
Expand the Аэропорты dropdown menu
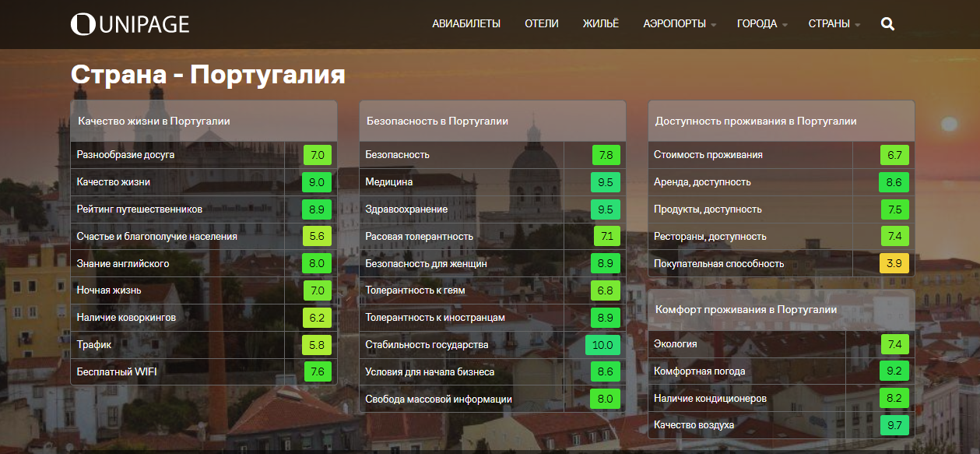tap(679, 24)
